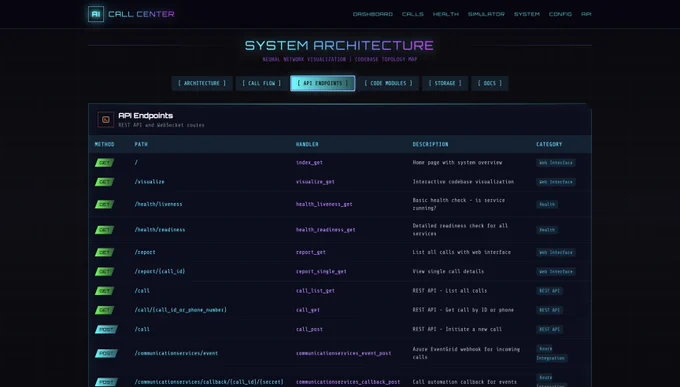Click the GET badge for /visualize

click(x=105, y=182)
